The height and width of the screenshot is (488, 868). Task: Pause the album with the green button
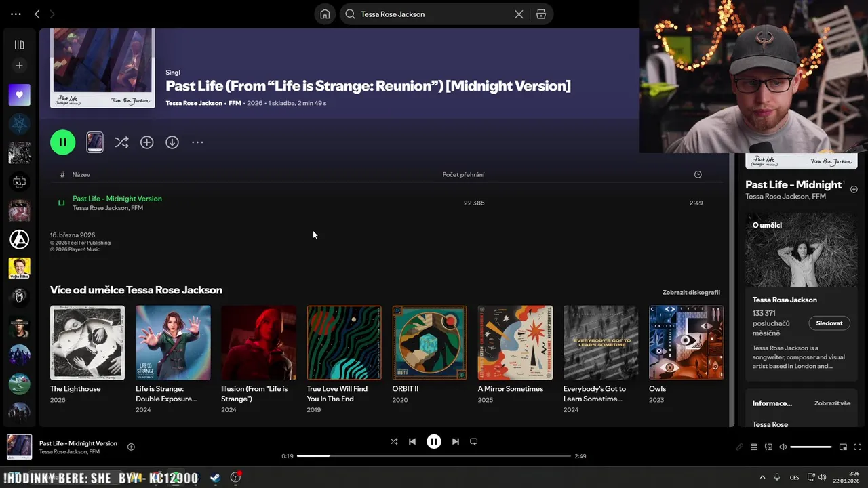tap(62, 142)
